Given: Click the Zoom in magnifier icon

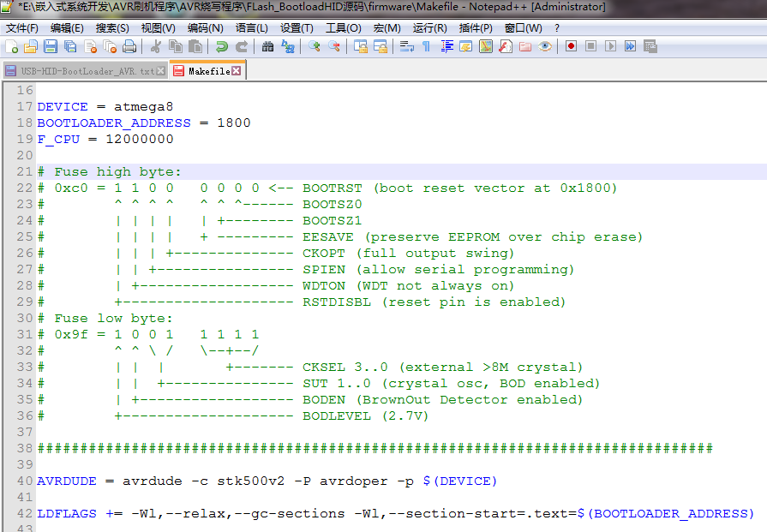Looking at the screenshot, I should click(314, 46).
